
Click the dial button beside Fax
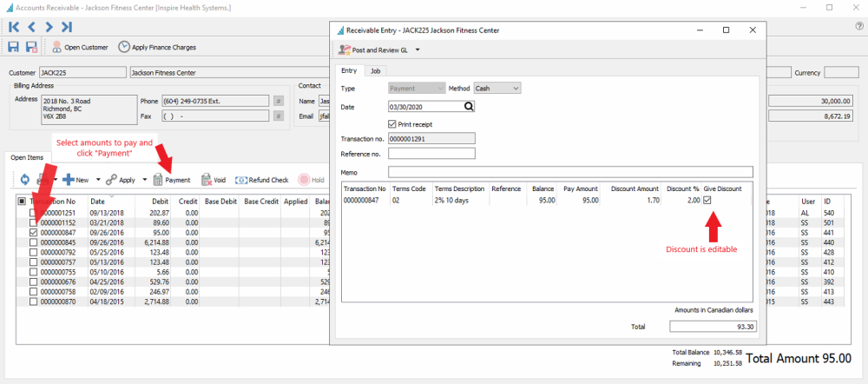(279, 116)
